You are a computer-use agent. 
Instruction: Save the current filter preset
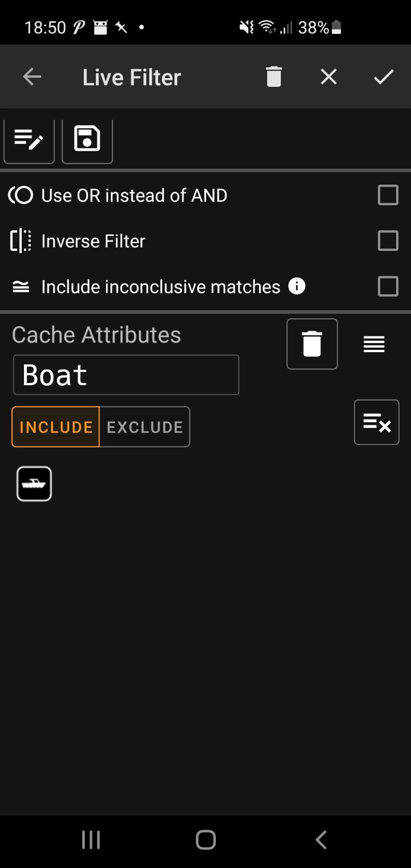click(x=87, y=140)
